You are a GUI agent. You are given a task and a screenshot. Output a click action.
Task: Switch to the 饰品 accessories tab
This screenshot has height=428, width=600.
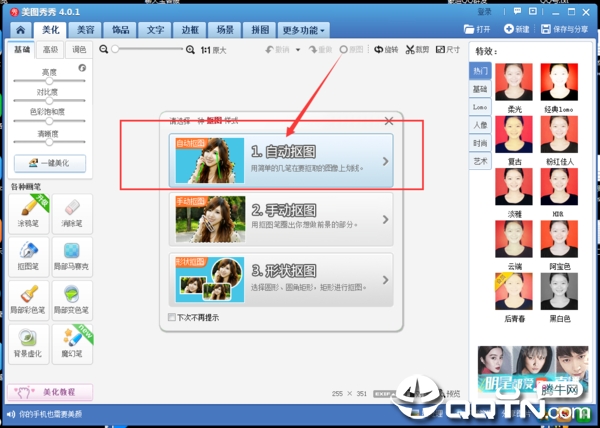click(x=121, y=30)
